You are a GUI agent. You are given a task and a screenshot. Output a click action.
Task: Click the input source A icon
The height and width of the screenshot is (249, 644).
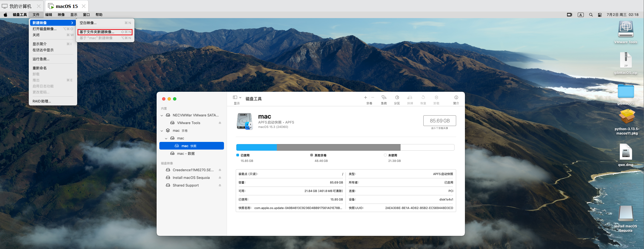(x=581, y=15)
